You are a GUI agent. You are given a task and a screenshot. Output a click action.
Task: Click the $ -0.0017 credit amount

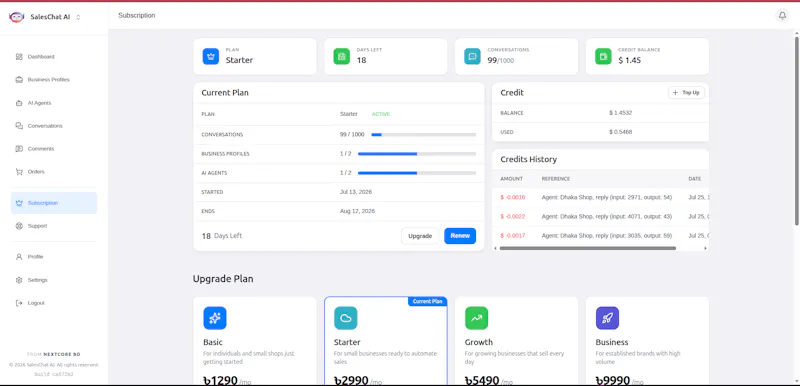pos(513,236)
